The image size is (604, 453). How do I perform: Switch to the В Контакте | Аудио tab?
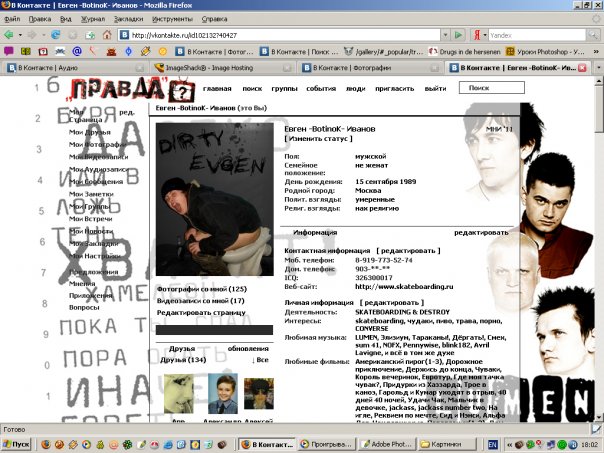75,68
